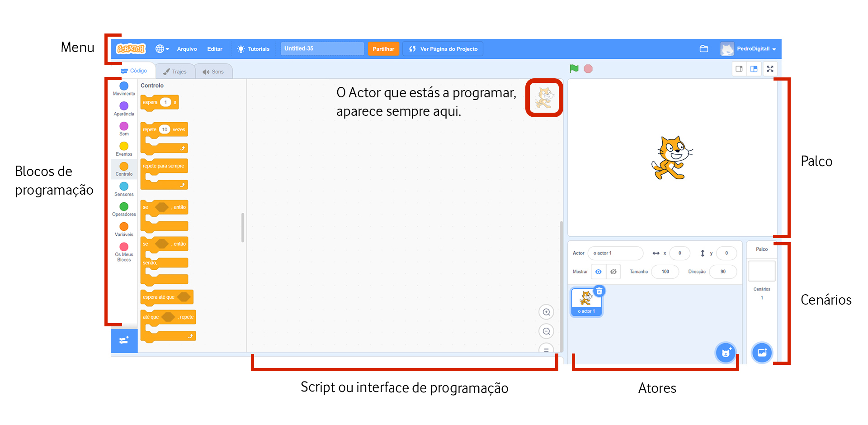This screenshot has width=868, height=425.
Task: Click the choose a backdrop button
Action: point(762,353)
